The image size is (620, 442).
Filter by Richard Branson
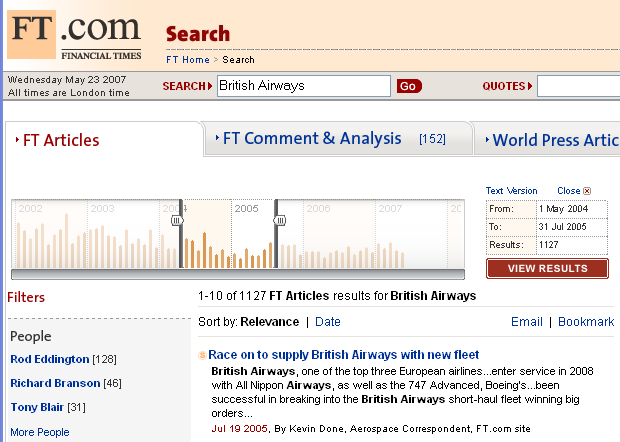(55, 383)
